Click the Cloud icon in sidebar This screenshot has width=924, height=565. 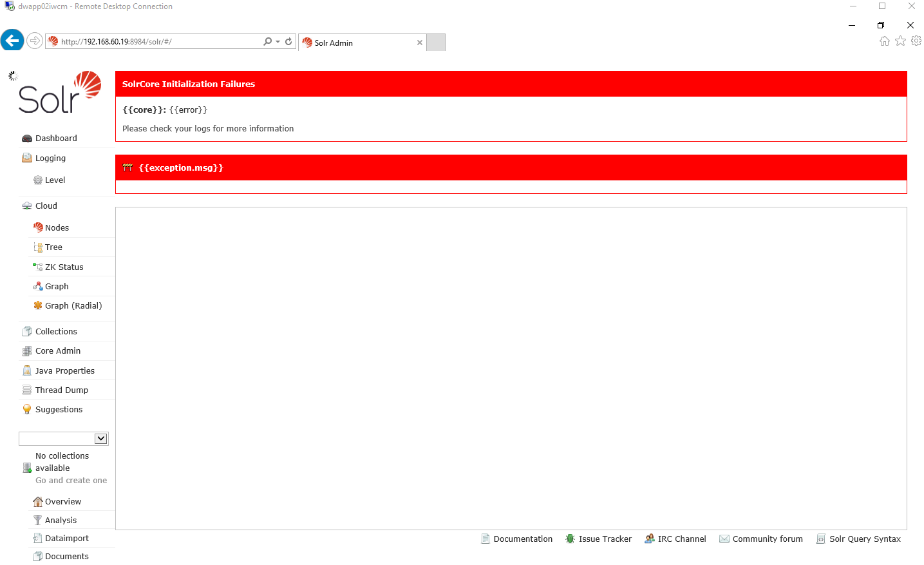27,206
